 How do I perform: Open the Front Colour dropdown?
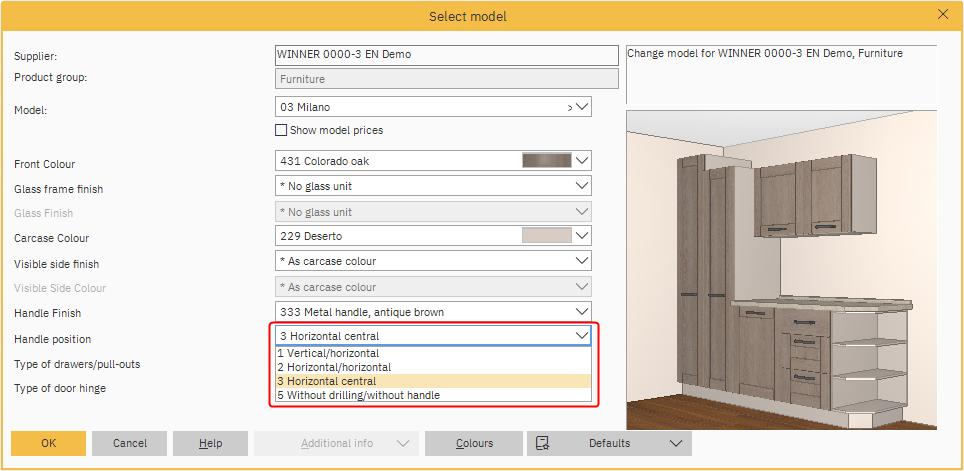click(x=582, y=160)
